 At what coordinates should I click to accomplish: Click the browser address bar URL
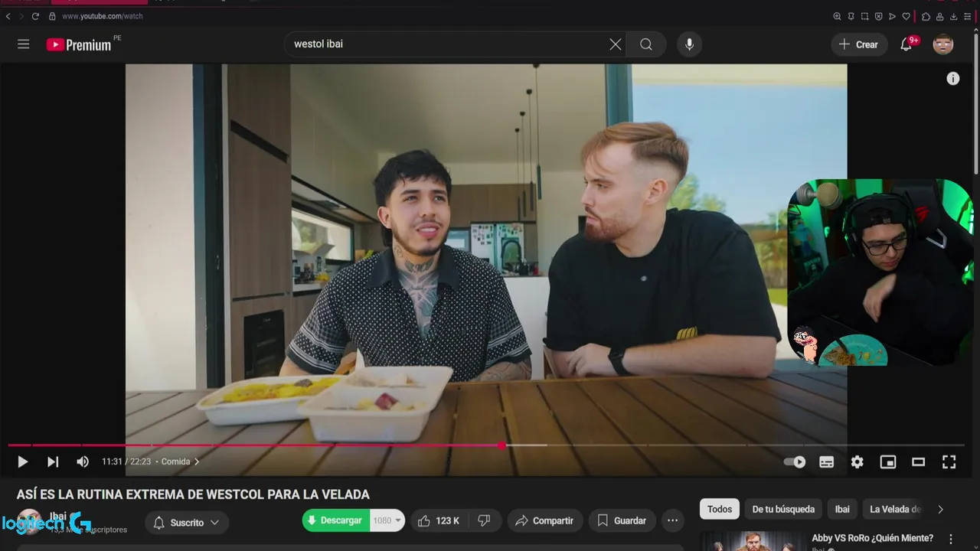point(102,16)
